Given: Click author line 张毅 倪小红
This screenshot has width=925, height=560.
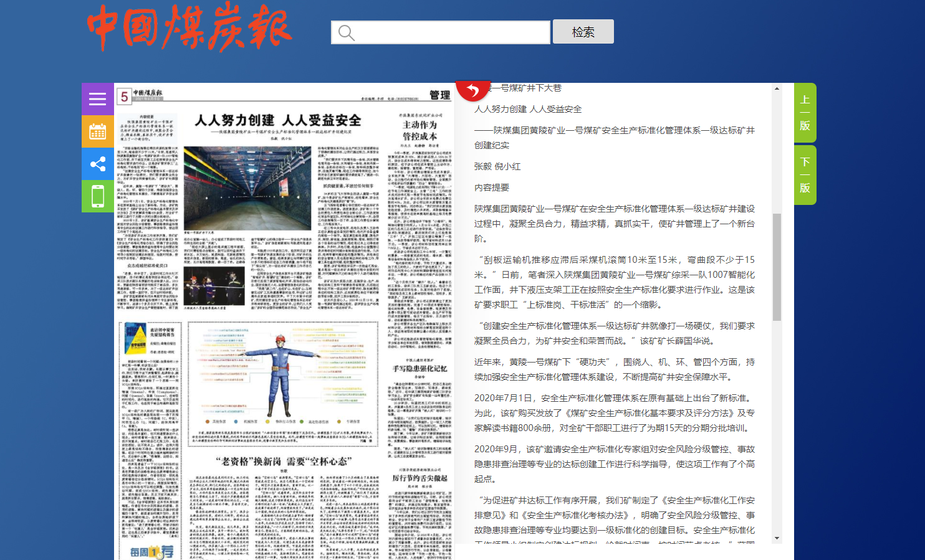Looking at the screenshot, I should point(497,166).
